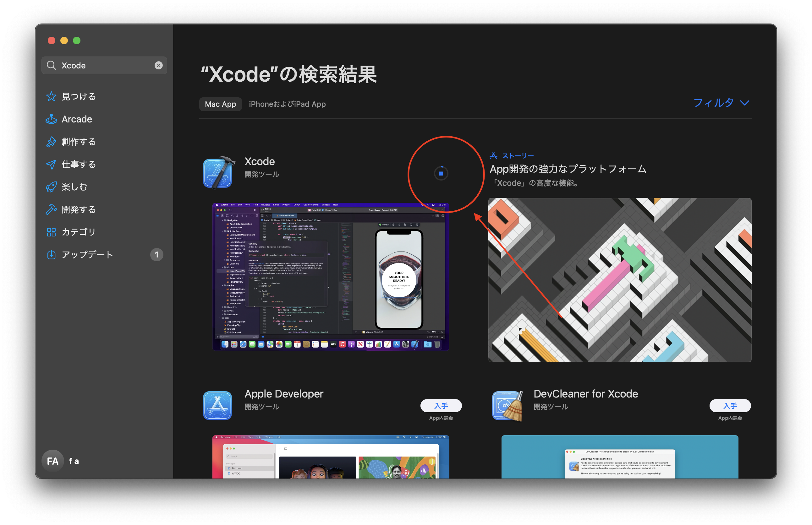Image resolution: width=812 pixels, height=525 pixels.
Task: Select the 創作する paintbrush icon
Action: tap(51, 142)
